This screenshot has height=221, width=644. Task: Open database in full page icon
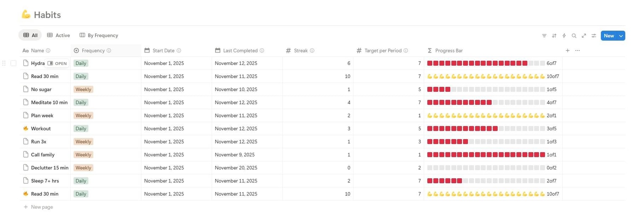[x=584, y=36]
